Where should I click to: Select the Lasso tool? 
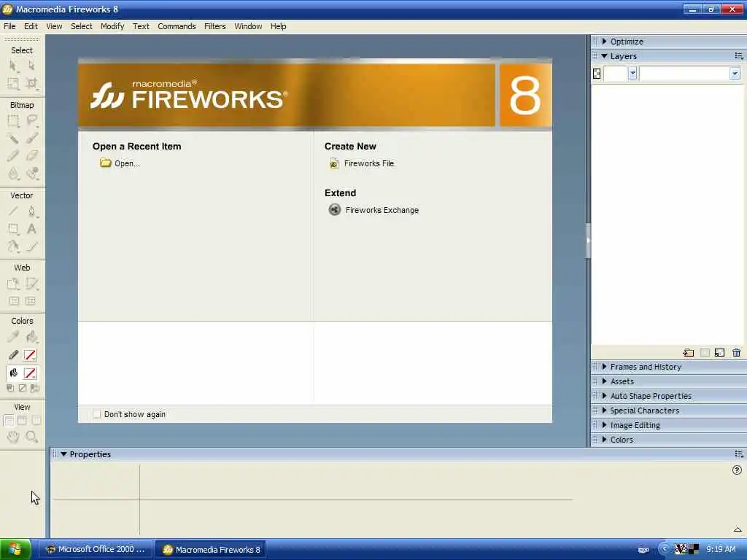click(31, 120)
